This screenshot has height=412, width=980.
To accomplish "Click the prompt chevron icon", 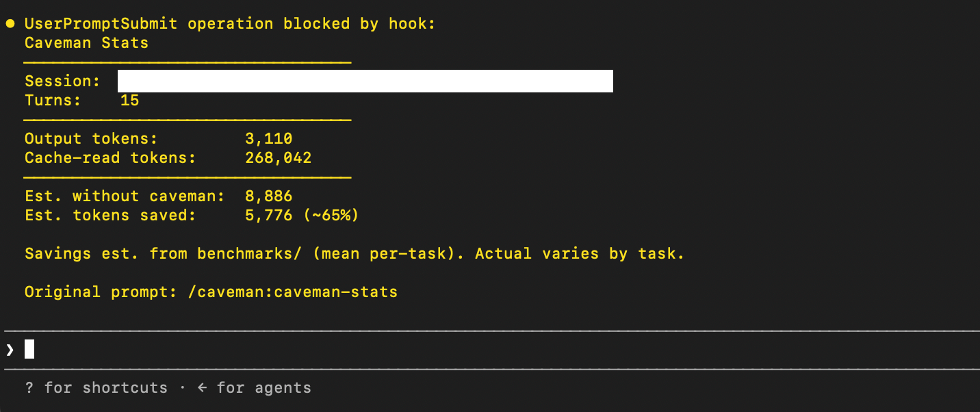I will point(10,350).
